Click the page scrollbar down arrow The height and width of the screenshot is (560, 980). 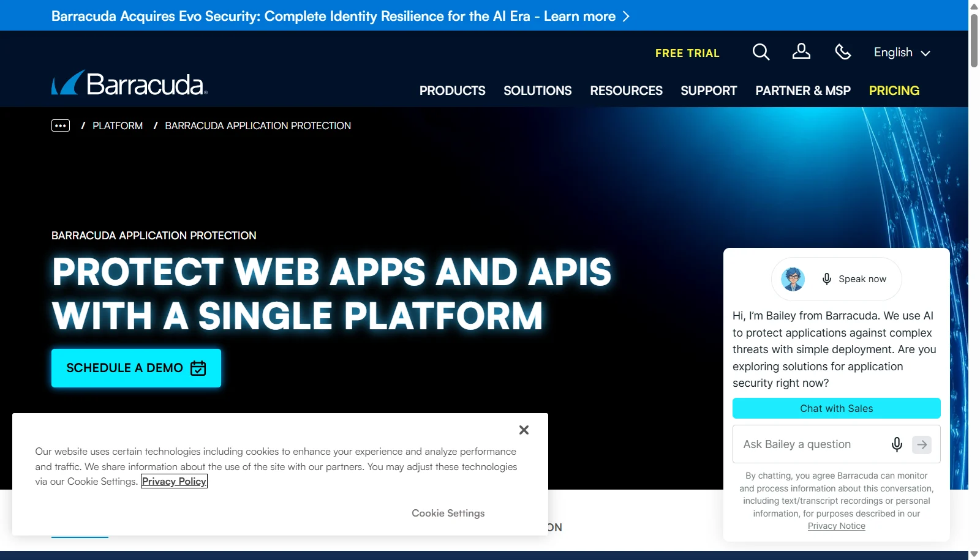pyautogui.click(x=974, y=554)
